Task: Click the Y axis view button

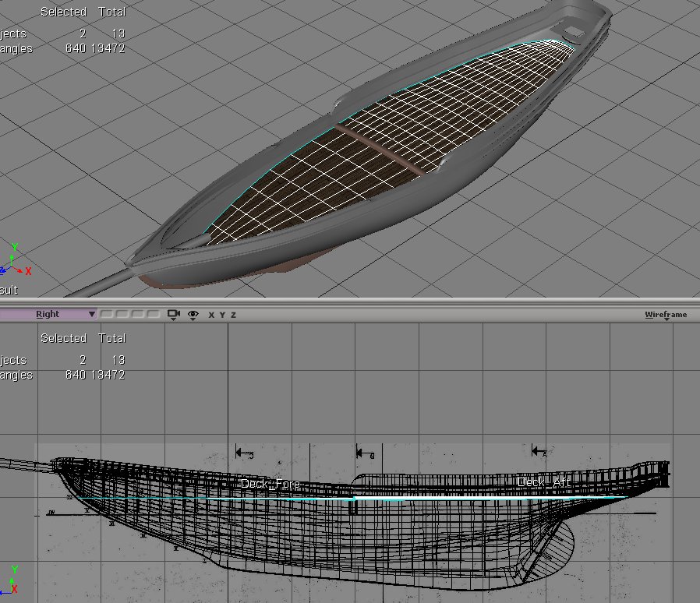Action: (x=222, y=315)
